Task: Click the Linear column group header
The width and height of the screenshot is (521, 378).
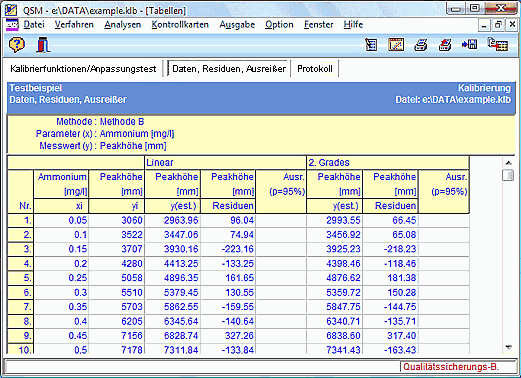Action: coord(225,163)
